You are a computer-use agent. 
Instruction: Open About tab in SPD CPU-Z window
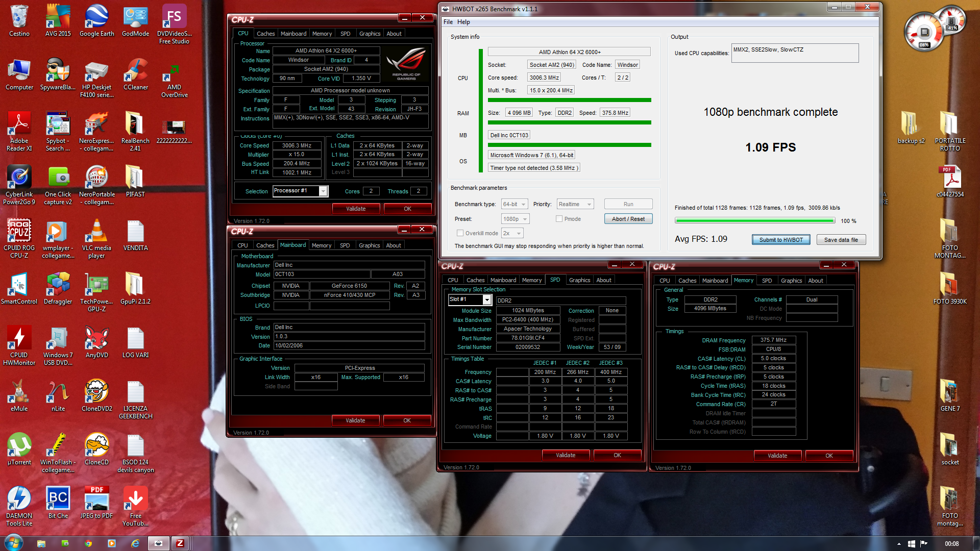pyautogui.click(x=604, y=280)
